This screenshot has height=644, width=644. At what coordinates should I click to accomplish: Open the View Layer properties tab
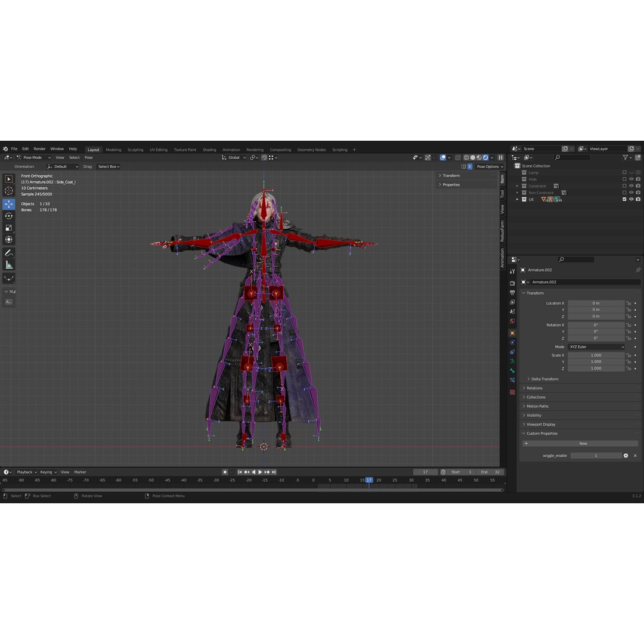coord(512,302)
